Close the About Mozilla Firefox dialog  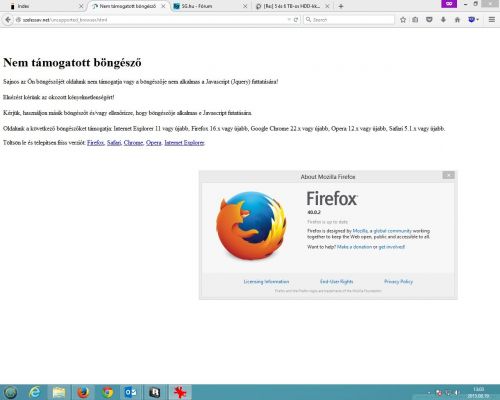449,175
